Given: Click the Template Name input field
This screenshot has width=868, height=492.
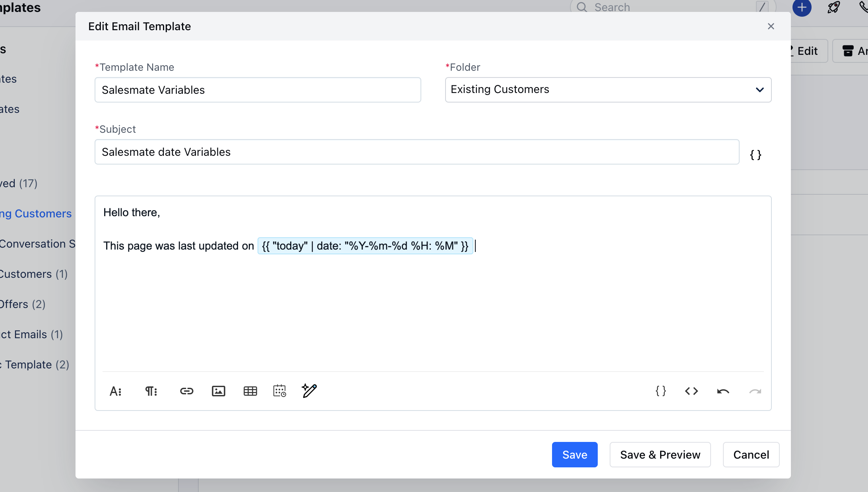Looking at the screenshot, I should tap(258, 90).
